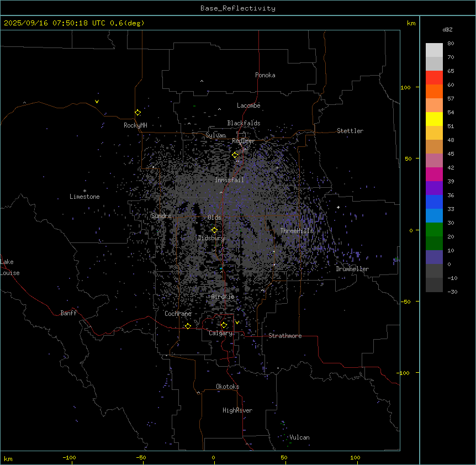Click yellow V marker east of Calgary
The width and height of the screenshot is (476, 465).
click(237, 323)
